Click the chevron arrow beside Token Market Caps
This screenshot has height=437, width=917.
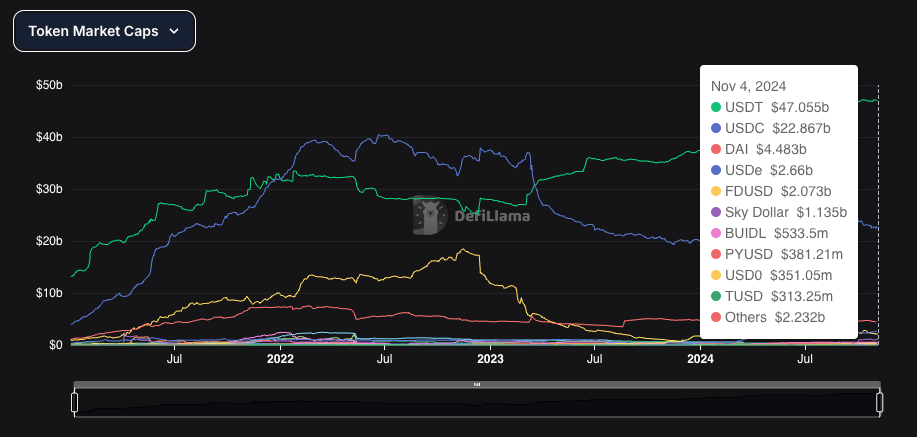174,31
